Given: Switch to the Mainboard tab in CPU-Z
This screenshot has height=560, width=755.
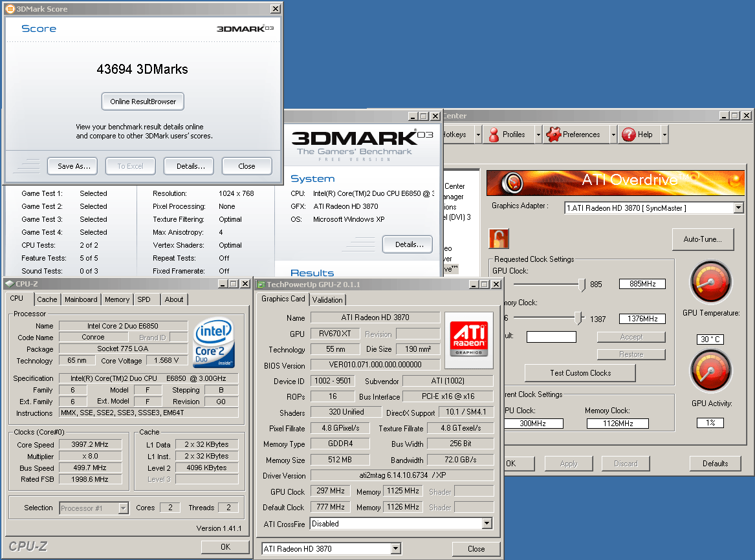Looking at the screenshot, I should (x=81, y=299).
